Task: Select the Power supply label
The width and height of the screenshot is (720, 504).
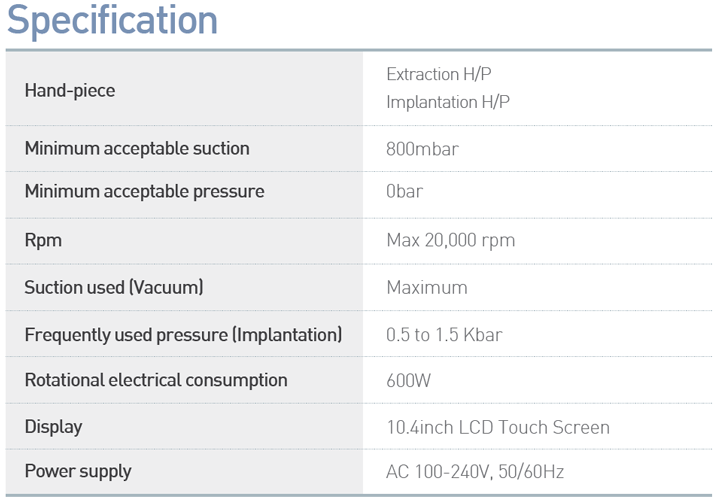Action: click(x=78, y=472)
